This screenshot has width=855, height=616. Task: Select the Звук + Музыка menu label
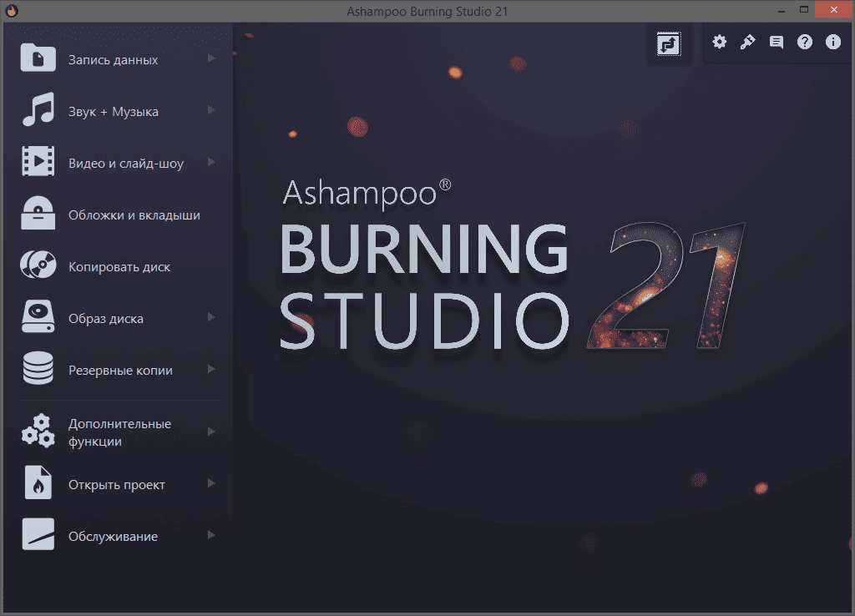[114, 112]
